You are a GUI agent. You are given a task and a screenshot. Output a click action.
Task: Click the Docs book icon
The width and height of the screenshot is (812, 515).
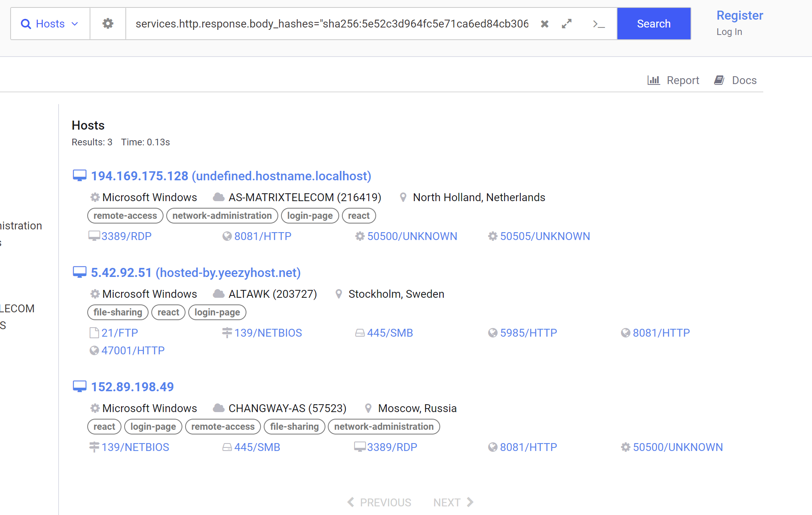pyautogui.click(x=719, y=80)
